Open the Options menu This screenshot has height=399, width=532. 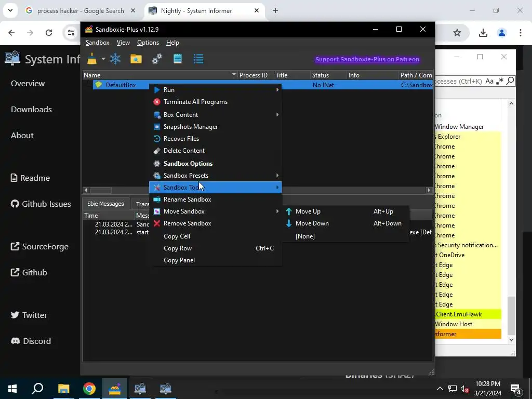click(148, 43)
